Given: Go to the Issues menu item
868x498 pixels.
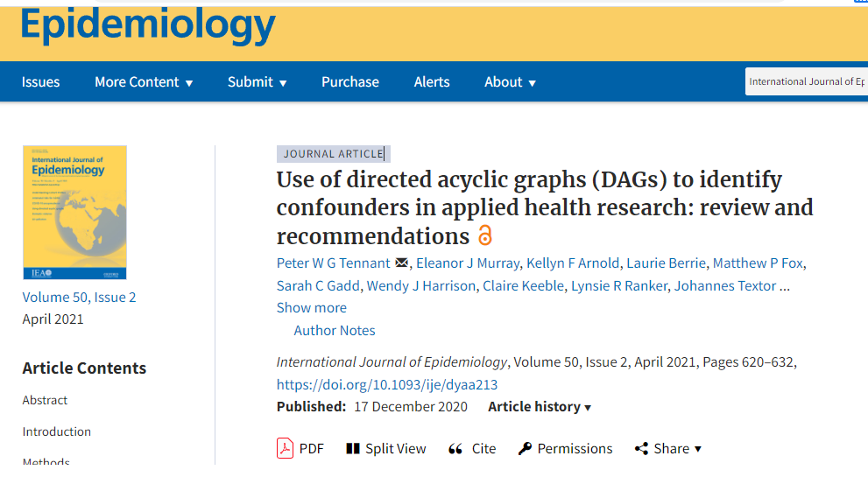Looking at the screenshot, I should click(x=41, y=82).
